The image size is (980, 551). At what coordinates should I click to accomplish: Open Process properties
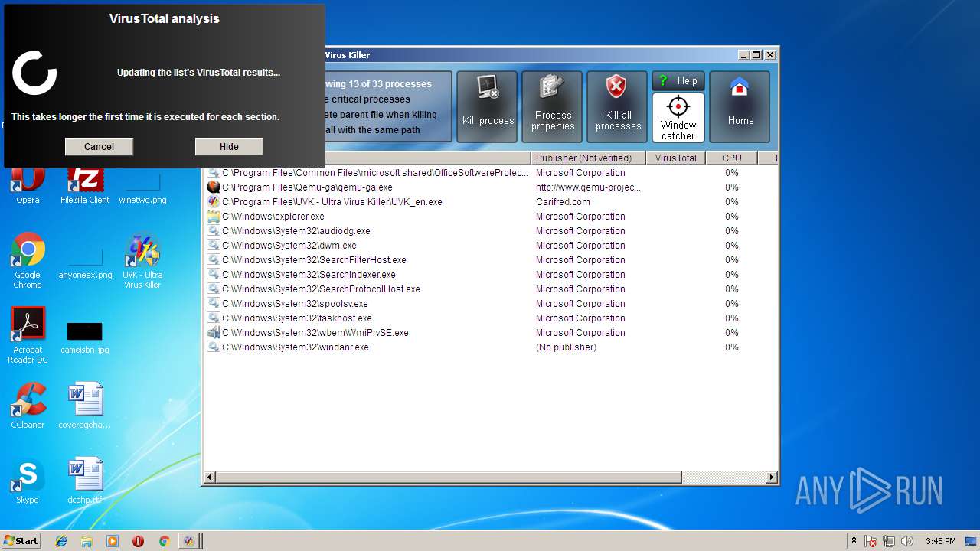[553, 106]
